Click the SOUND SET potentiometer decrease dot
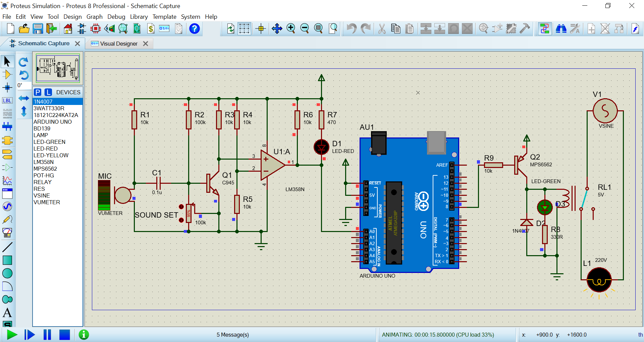Viewport: 644px width, 342px height. click(181, 220)
